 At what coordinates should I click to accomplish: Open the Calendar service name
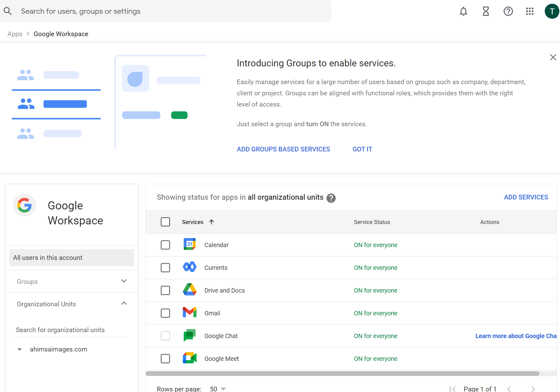pyautogui.click(x=216, y=245)
